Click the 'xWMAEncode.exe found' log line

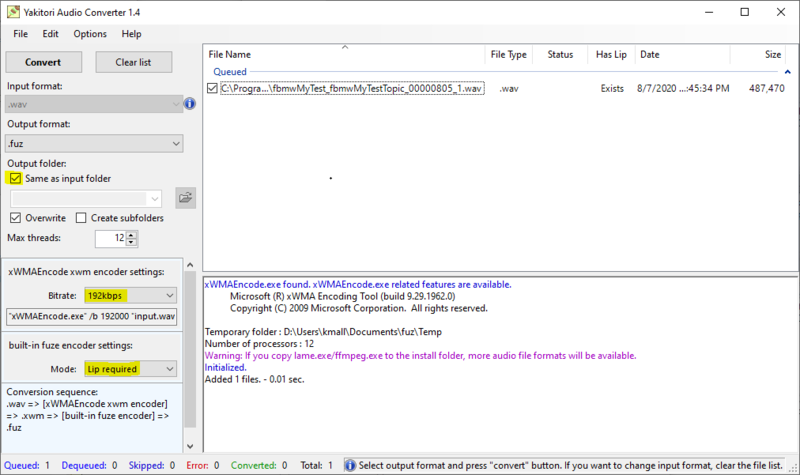coord(358,285)
